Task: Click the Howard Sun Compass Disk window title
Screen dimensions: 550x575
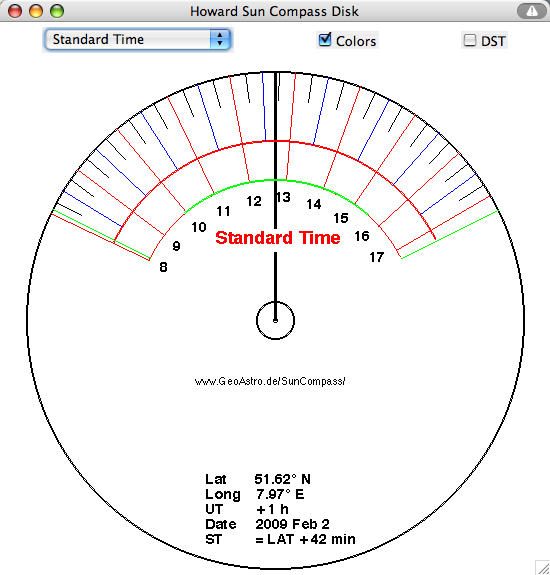Action: coord(274,11)
